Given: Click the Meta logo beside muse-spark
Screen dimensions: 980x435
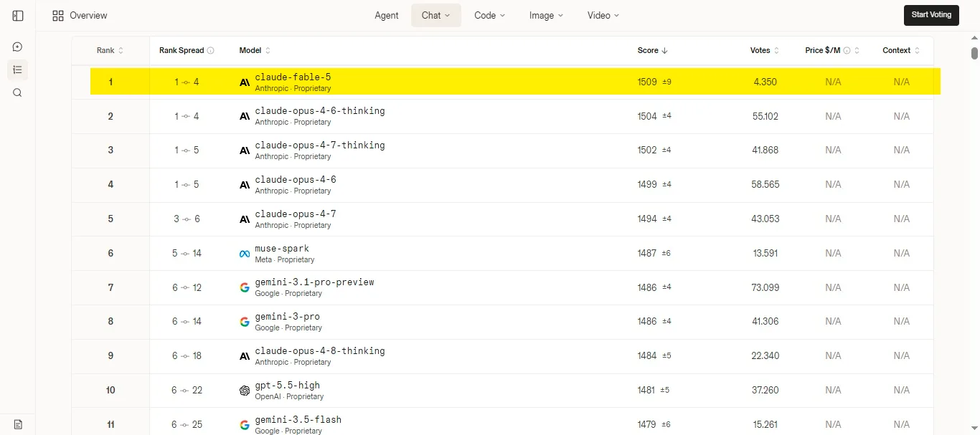Looking at the screenshot, I should pos(245,254).
